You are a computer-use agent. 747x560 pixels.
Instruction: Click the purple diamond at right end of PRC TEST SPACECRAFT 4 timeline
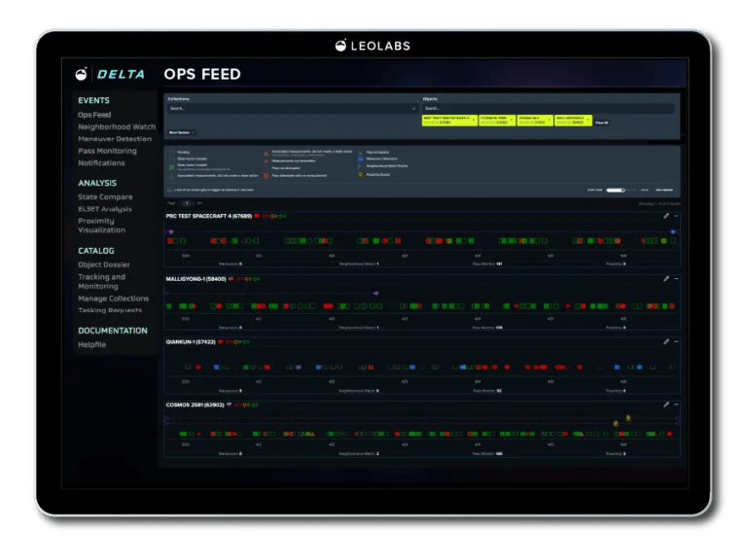[x=673, y=232]
